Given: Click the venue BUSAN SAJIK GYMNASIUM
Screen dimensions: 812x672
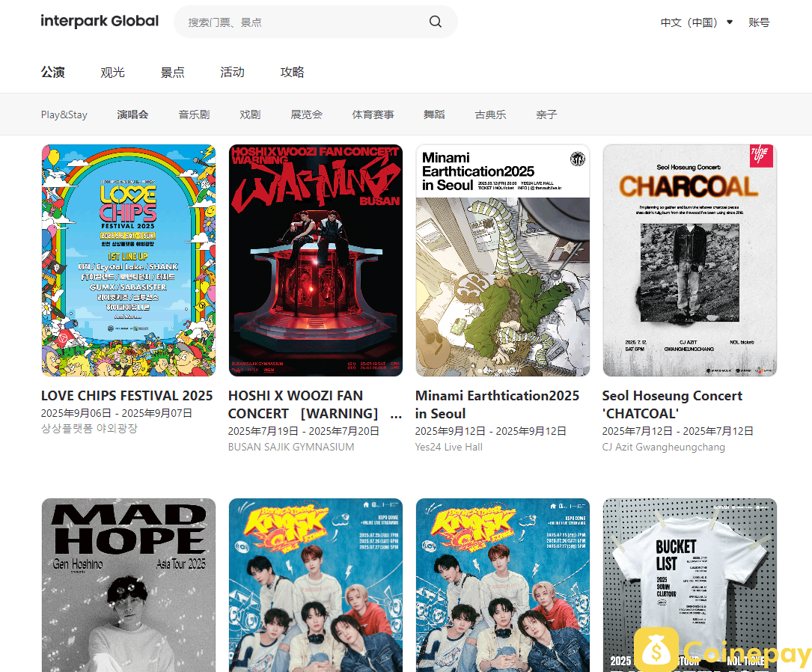Looking at the screenshot, I should pyautogui.click(x=291, y=447).
